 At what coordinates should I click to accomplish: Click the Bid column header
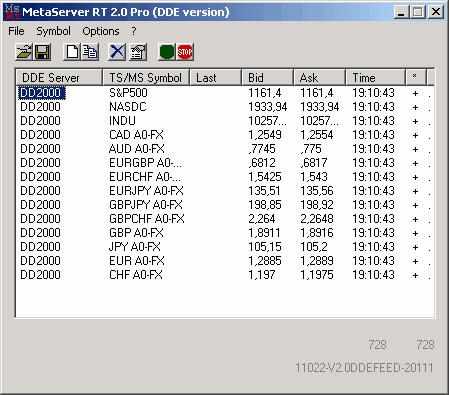pos(267,78)
